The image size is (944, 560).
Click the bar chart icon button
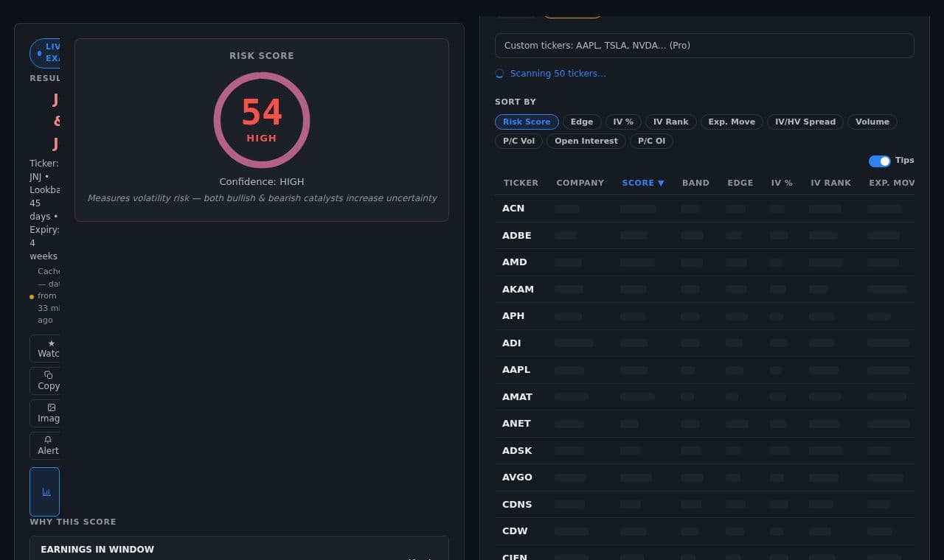pos(46,491)
